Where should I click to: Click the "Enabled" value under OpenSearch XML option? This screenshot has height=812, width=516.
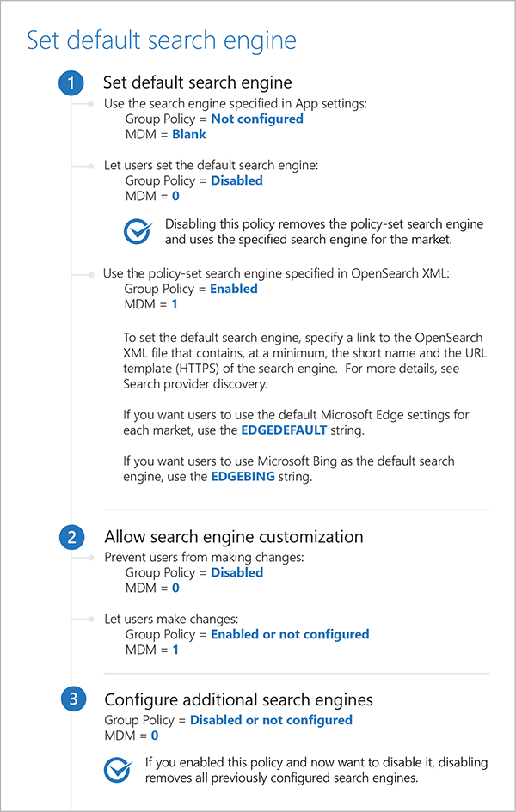[234, 289]
